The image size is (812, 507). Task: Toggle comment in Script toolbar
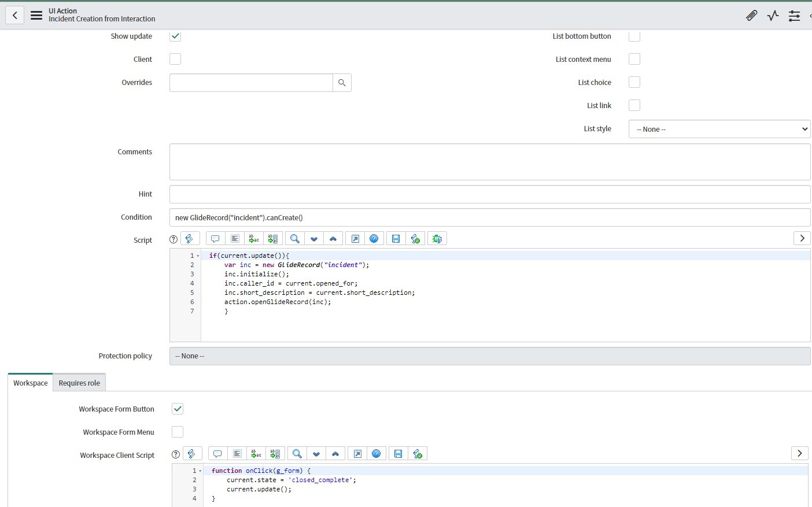point(215,239)
